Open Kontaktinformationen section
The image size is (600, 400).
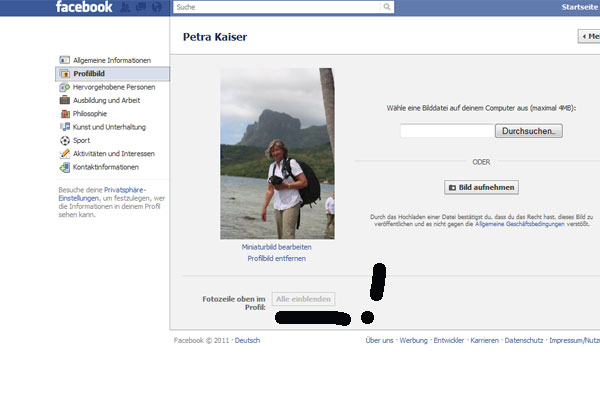click(108, 167)
